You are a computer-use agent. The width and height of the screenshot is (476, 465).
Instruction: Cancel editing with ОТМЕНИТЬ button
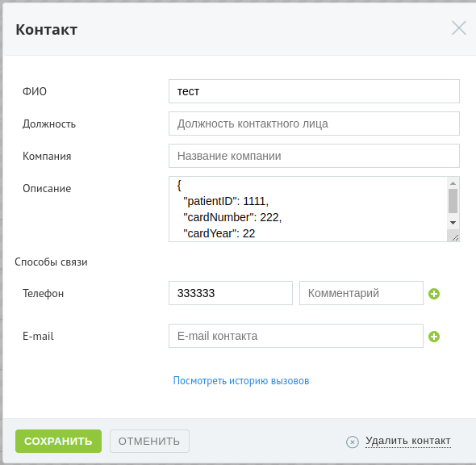149,442
